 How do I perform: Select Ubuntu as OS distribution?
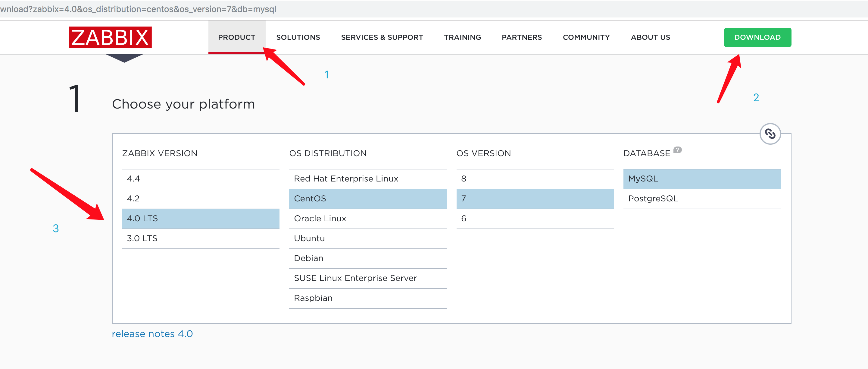click(368, 238)
